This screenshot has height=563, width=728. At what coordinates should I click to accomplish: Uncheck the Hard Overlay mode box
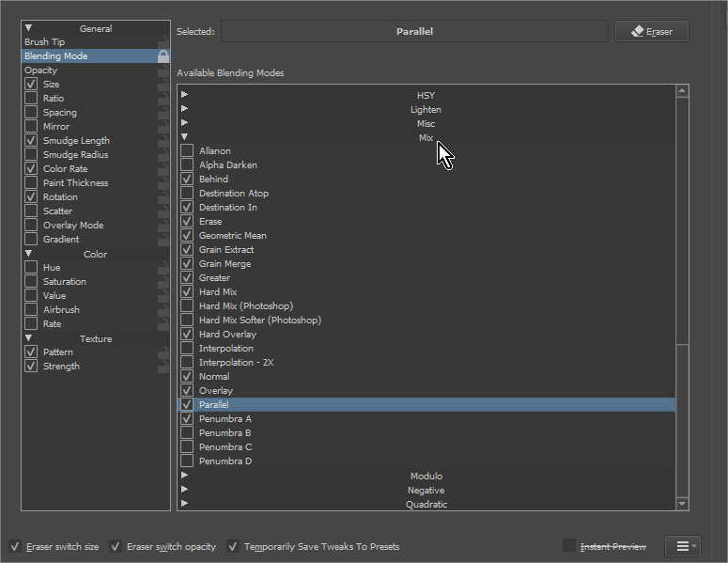[x=187, y=334]
